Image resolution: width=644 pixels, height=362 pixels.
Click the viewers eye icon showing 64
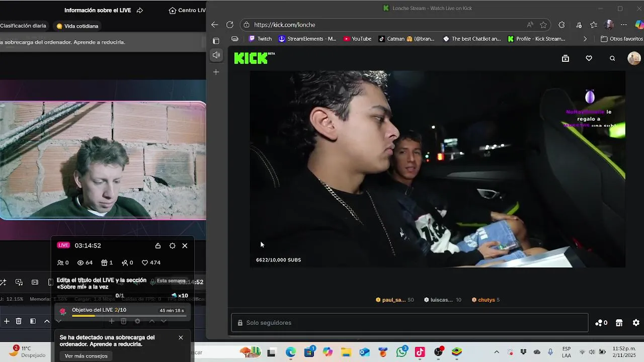[80, 262]
